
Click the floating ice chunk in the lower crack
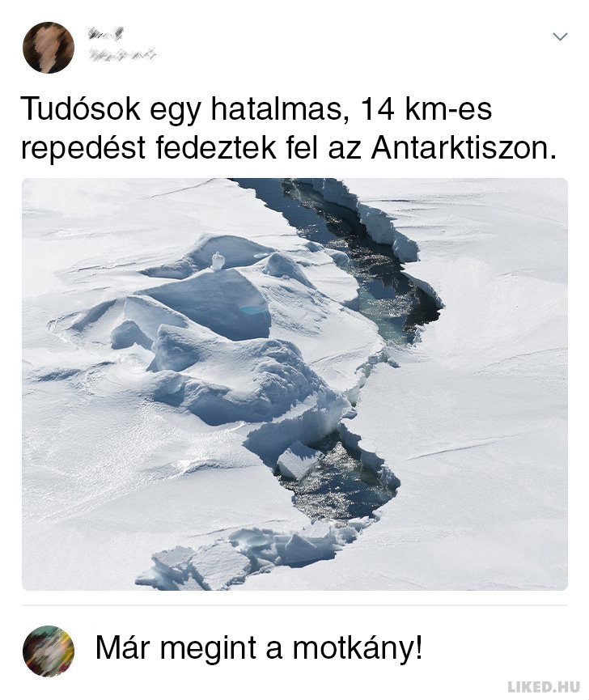pyautogui.click(x=299, y=460)
